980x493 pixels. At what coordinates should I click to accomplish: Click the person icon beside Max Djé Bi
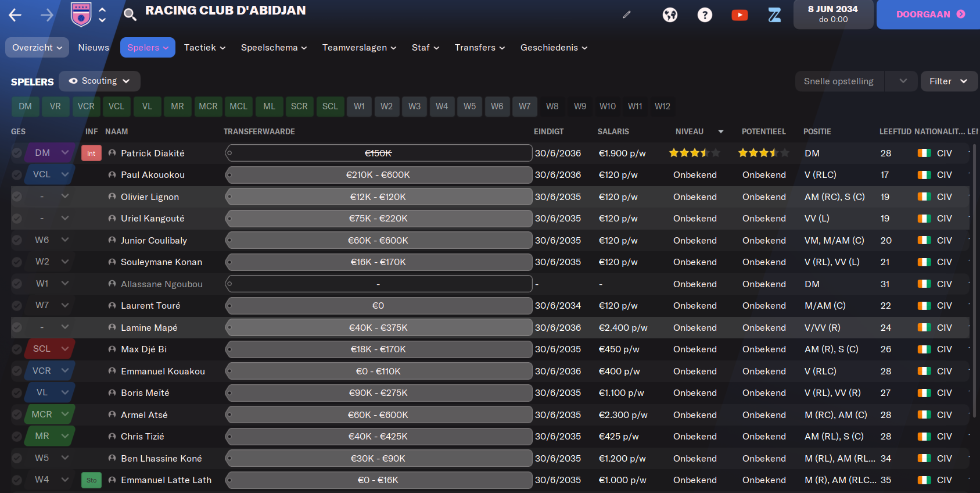(112, 349)
